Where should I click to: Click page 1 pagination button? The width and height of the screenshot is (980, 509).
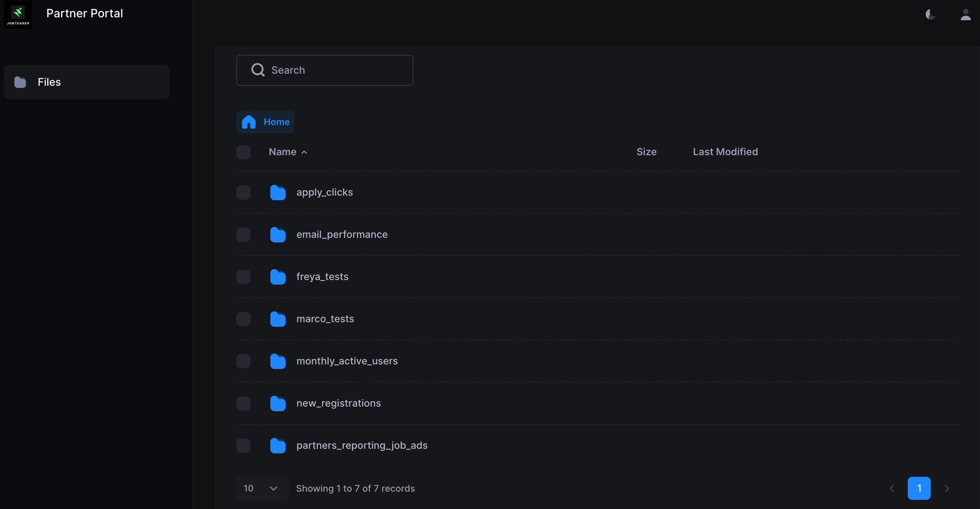[x=919, y=488]
